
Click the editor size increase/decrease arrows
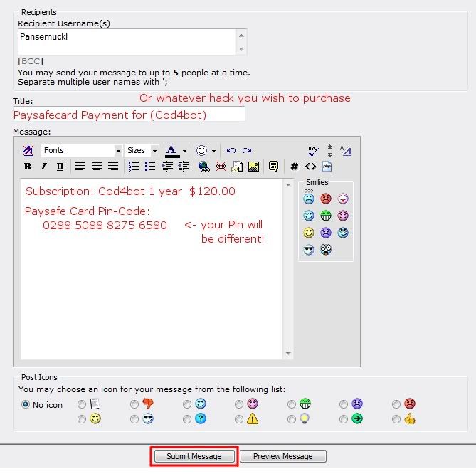point(329,151)
